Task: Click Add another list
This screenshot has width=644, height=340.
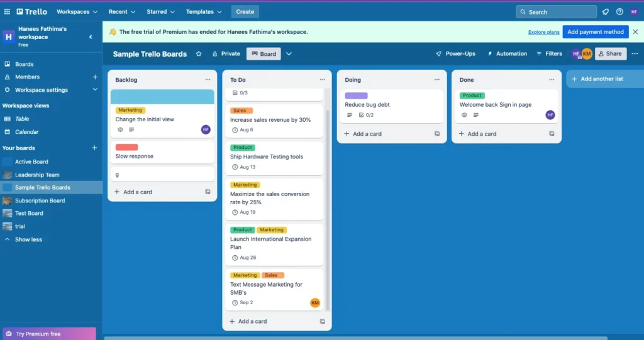Action: pyautogui.click(x=605, y=79)
